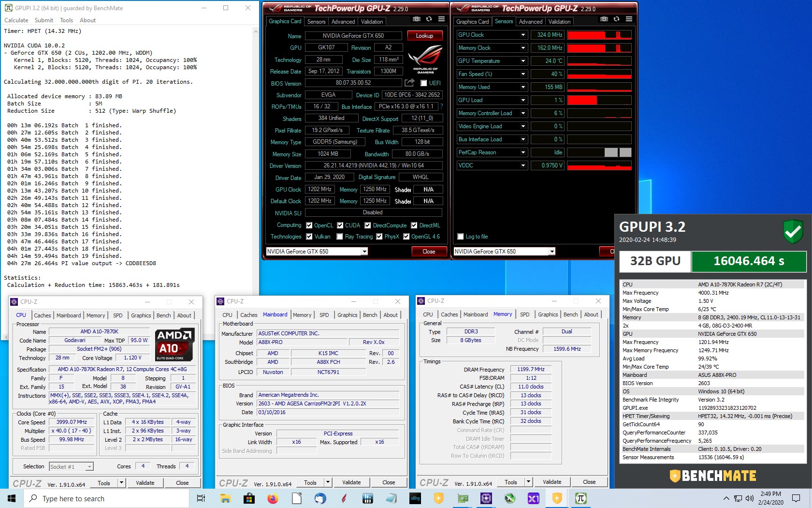The image size is (812, 508).
Task: Enable the Ray Tracing checkbox
Action: (x=340, y=237)
